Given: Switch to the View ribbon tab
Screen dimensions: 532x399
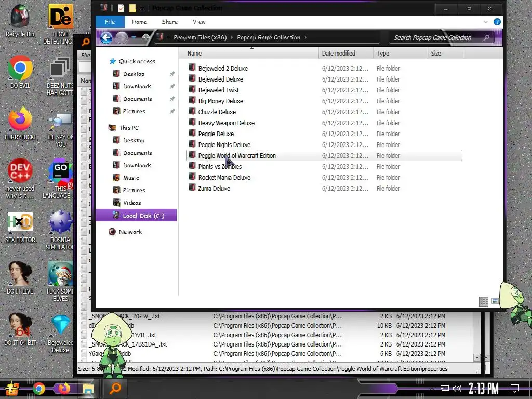Looking at the screenshot, I should [x=199, y=22].
